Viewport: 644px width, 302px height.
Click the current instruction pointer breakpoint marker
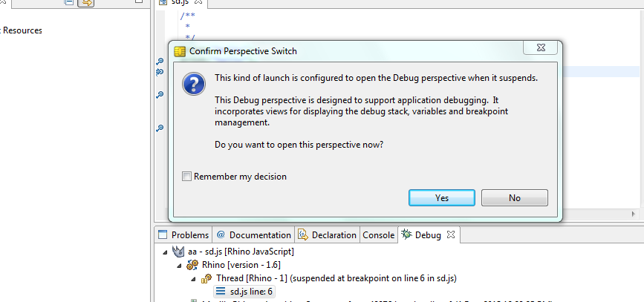pos(160,73)
